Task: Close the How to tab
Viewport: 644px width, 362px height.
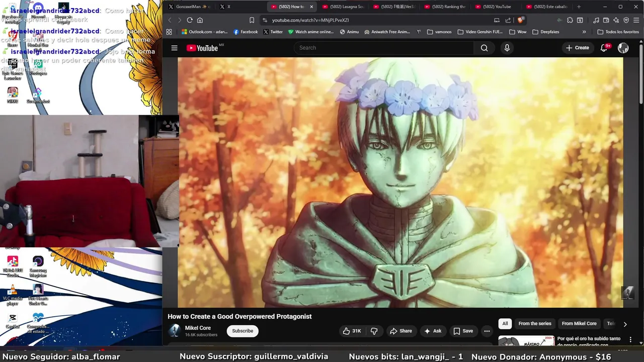Action: coord(311,7)
